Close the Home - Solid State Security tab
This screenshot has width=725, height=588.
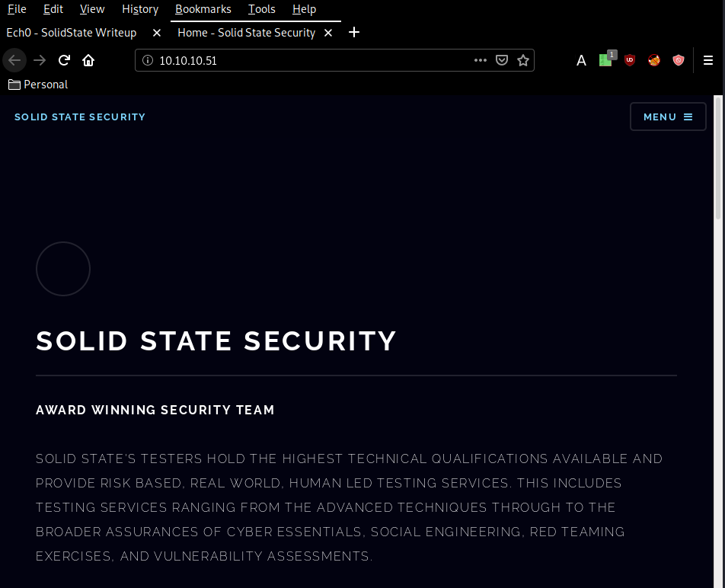pyautogui.click(x=328, y=33)
